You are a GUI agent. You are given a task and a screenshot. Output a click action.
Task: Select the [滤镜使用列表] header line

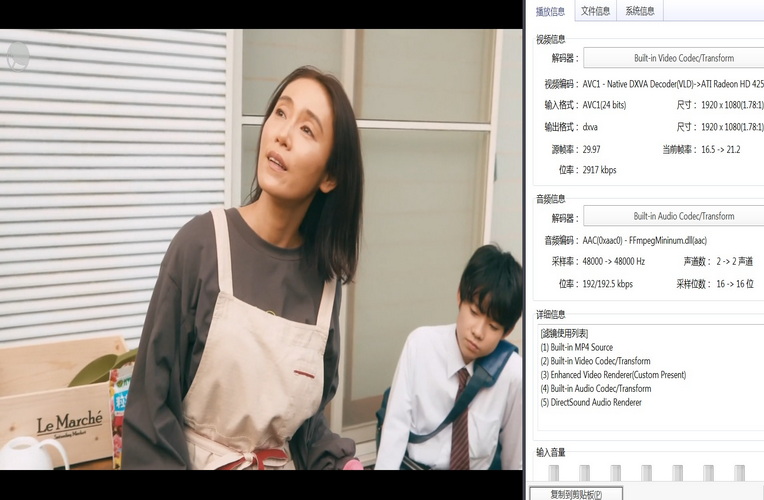[x=564, y=333]
